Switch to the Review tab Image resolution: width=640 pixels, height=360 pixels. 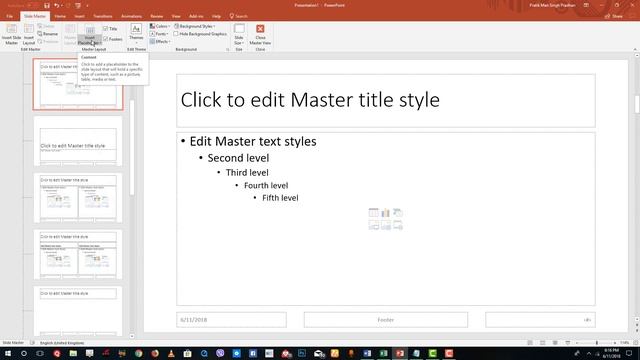157,16
